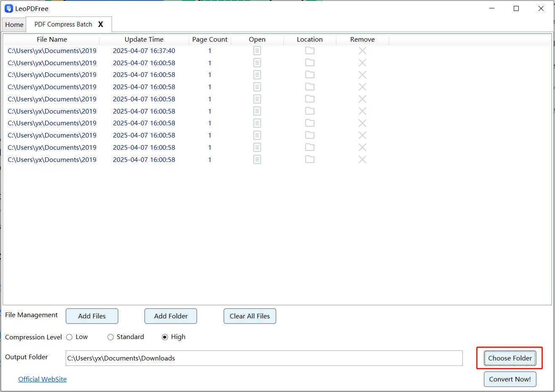This screenshot has width=555, height=392.
Task: Select High compression level
Action: point(165,337)
